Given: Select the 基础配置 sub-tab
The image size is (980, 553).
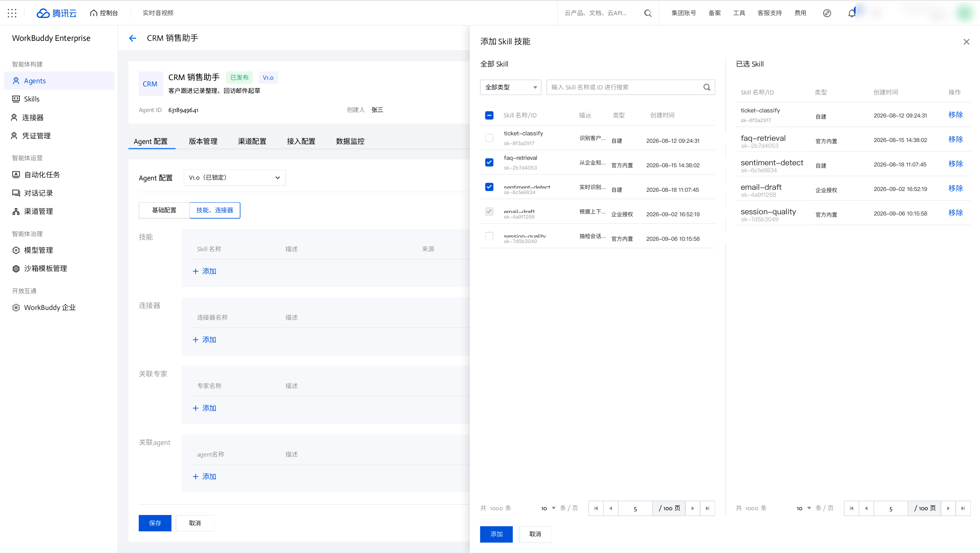Looking at the screenshot, I should 164,210.
